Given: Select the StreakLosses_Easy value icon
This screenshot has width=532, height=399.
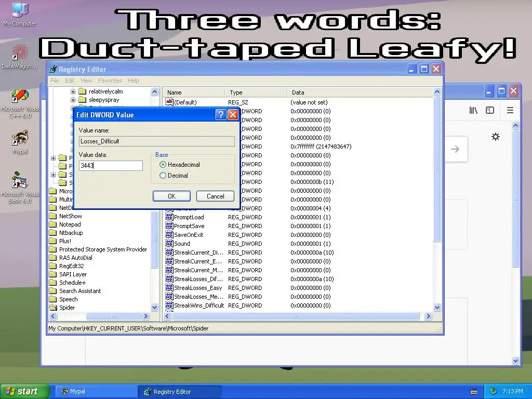Looking at the screenshot, I should [169, 287].
